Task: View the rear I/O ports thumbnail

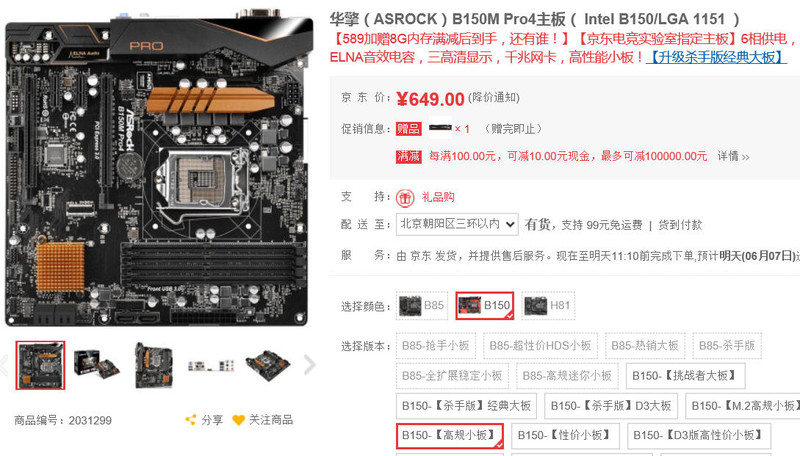Action: 211,365
